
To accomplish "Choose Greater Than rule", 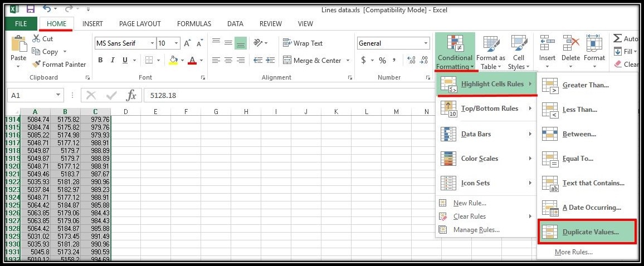I will coord(587,85).
